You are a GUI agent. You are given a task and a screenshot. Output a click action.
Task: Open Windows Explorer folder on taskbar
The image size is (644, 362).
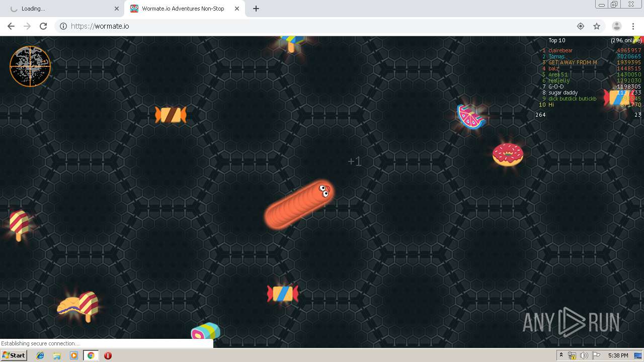click(57, 355)
